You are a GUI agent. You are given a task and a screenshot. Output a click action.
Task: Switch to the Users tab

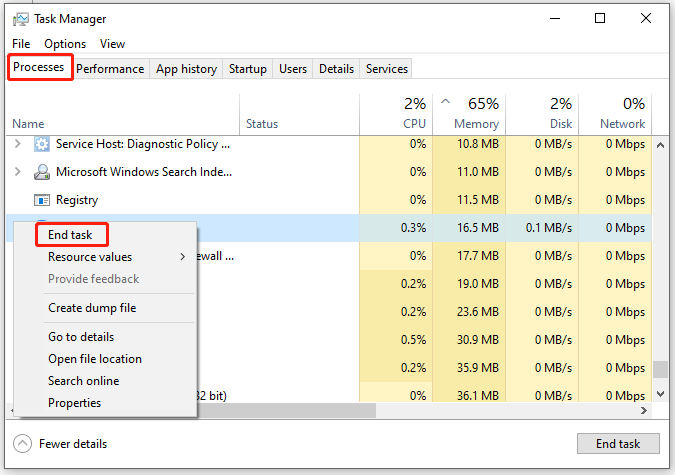point(293,69)
